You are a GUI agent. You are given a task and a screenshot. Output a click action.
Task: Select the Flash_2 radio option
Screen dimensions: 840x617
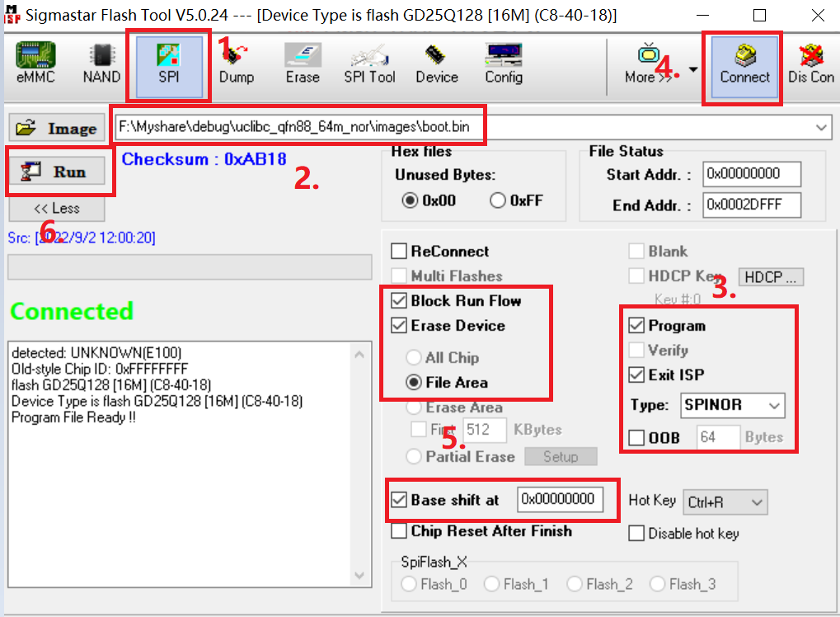coord(575,584)
